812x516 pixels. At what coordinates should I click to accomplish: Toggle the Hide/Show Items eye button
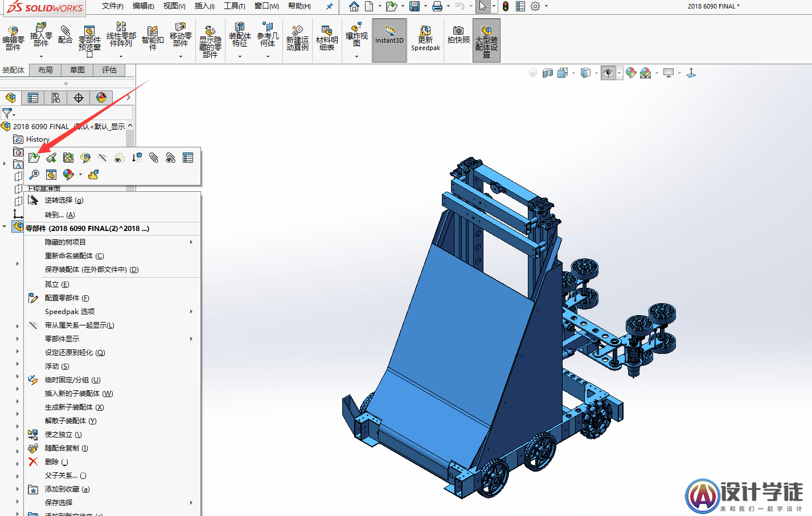(608, 73)
